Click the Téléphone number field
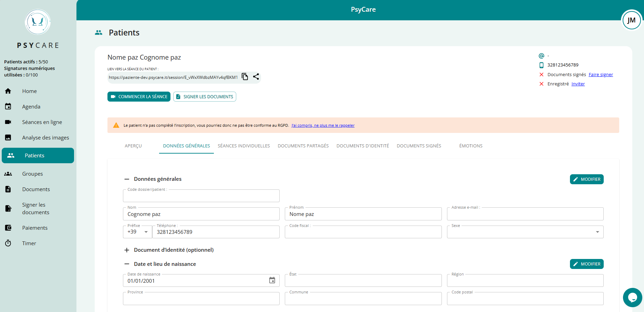Viewport: 644px width, 312px height. (216, 232)
